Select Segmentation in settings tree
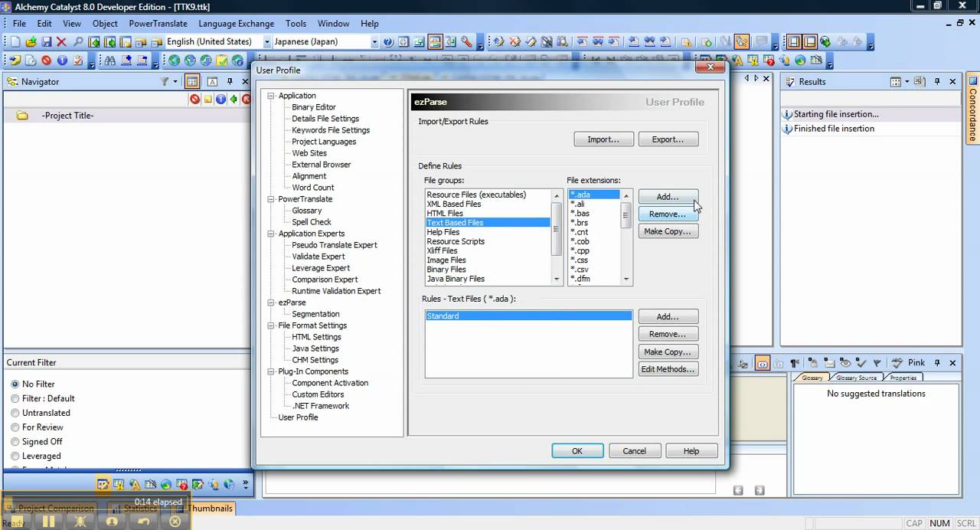This screenshot has height=530, width=980. tap(315, 314)
